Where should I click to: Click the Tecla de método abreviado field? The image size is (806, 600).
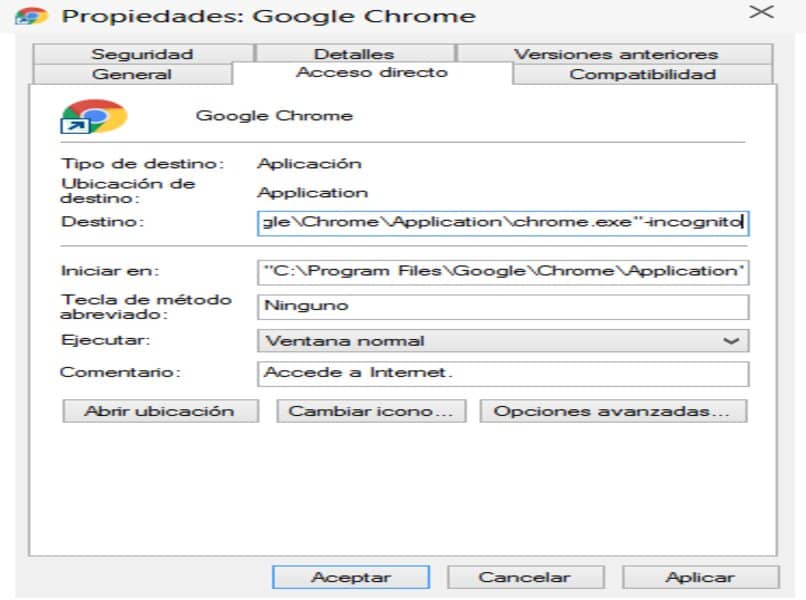tap(503, 306)
